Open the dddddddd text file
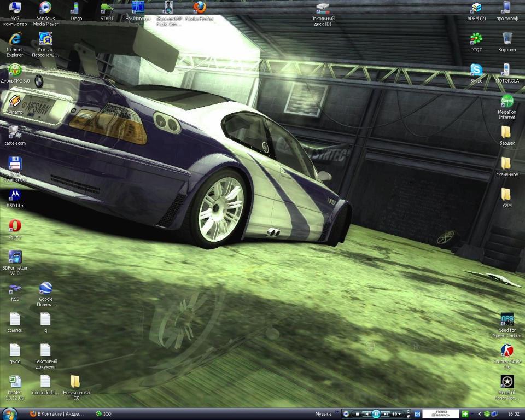Image resolution: width=525 pixels, height=420 pixels. point(45,385)
